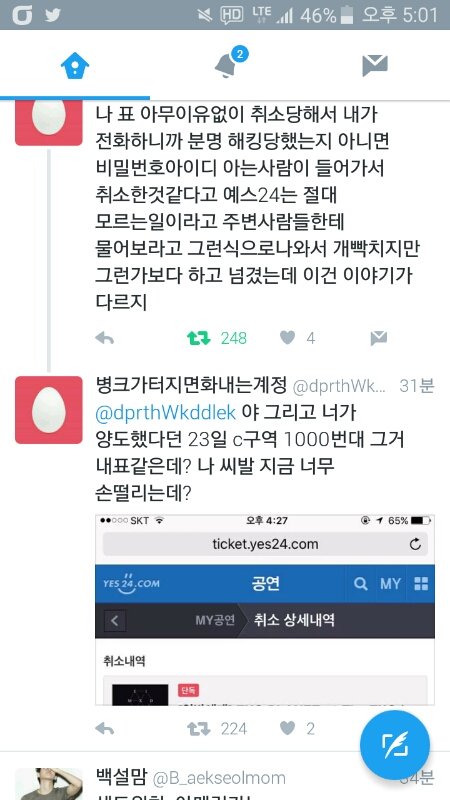Viewport: 450px width, 800px height.
Task: Tap the compose tweet floating button
Action: coord(394,744)
